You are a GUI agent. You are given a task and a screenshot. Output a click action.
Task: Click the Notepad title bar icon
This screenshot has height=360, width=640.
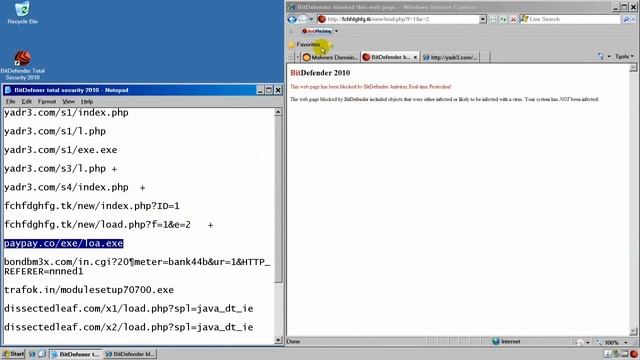point(8,90)
